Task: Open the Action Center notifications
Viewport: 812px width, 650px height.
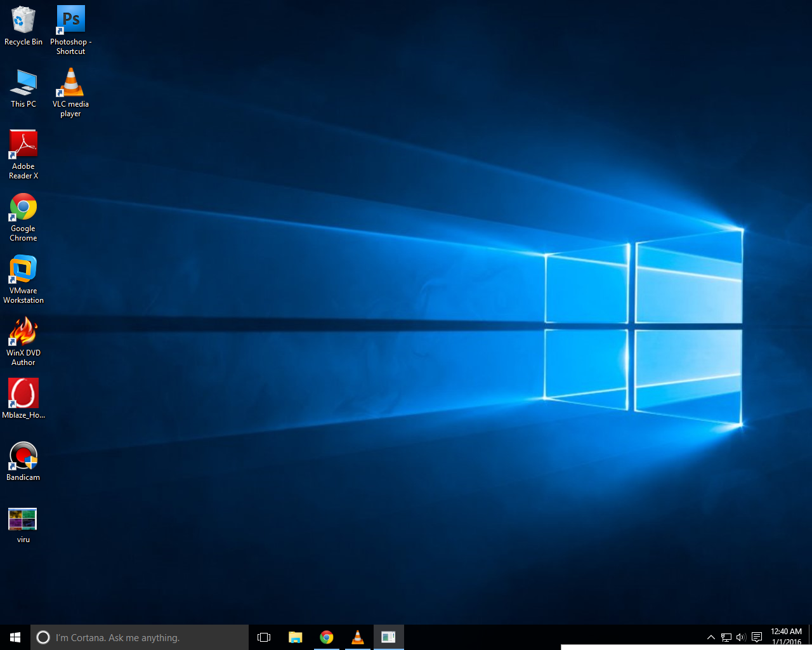Action: [x=756, y=637]
